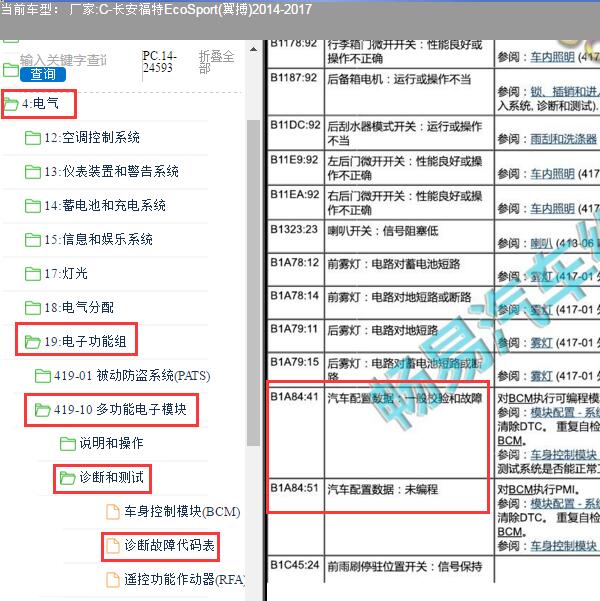Click 折叠全部 to collapse all
Screen dimensions: 600x601
tap(216, 62)
